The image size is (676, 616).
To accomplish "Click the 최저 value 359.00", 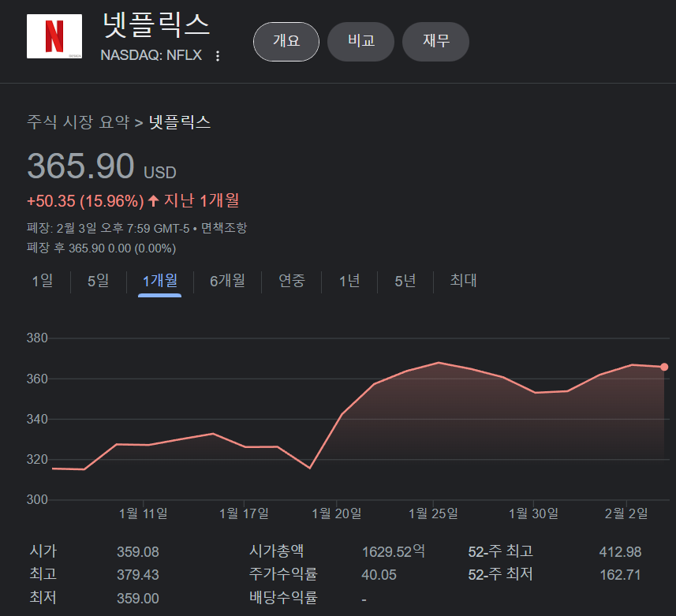I will 138,599.
